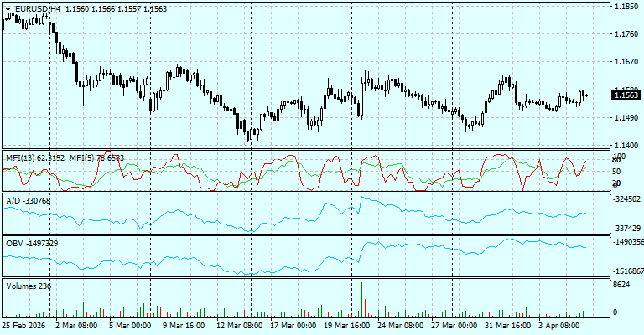Screen dimensions: 644x335
Task: Click the 5 Mar 00:00 time label
Action: point(130,326)
